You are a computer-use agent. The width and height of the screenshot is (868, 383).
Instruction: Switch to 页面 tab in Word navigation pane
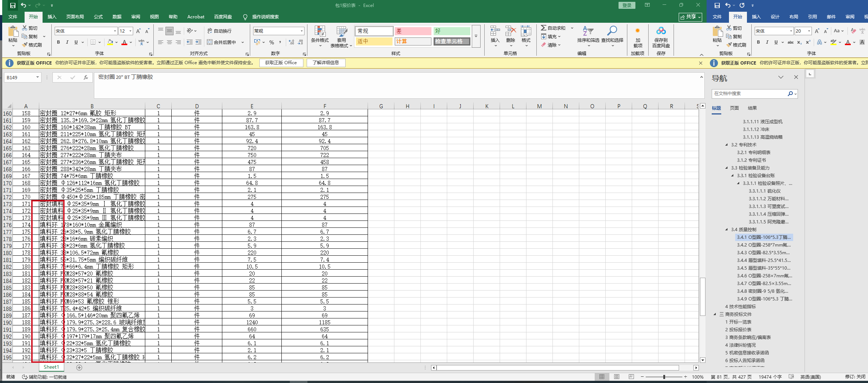(734, 108)
